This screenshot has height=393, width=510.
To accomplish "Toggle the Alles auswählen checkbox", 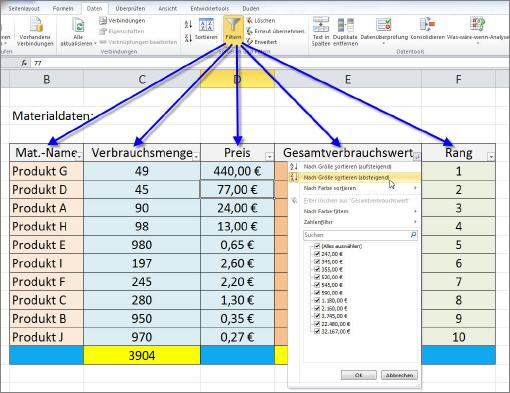I will click(x=317, y=246).
